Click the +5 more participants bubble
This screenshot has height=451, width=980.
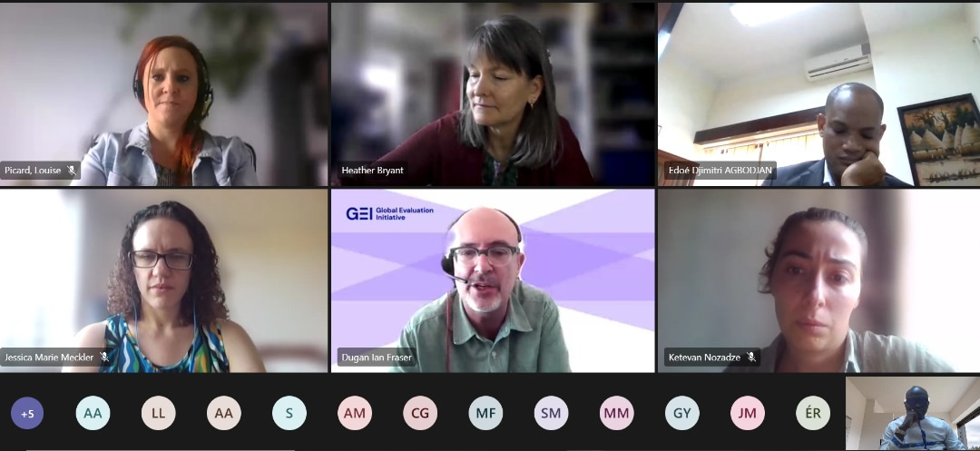[27, 413]
